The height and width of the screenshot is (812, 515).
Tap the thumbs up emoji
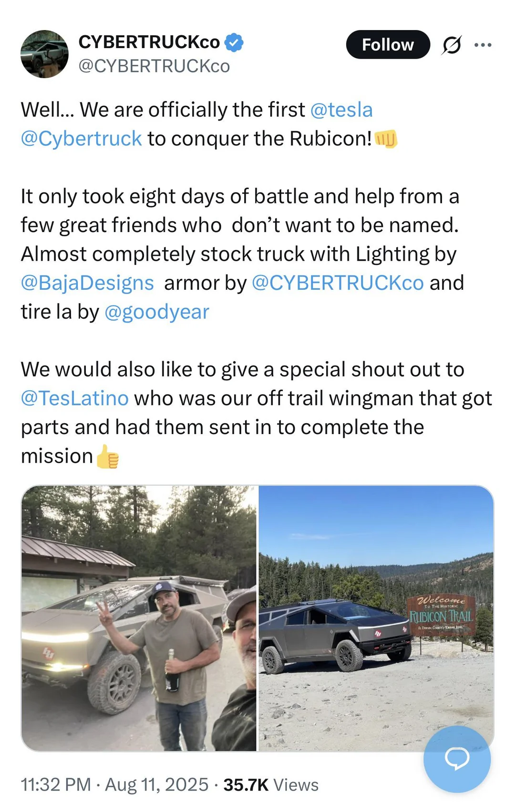coord(108,457)
